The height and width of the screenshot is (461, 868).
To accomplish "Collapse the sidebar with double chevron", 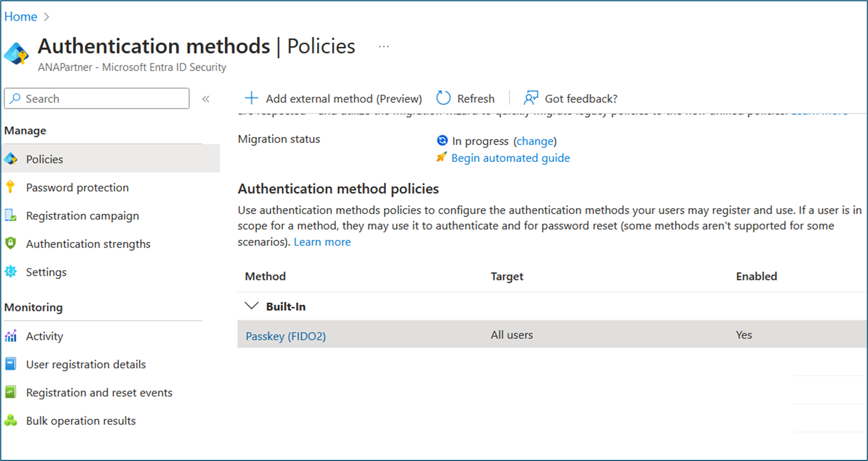I will (206, 99).
